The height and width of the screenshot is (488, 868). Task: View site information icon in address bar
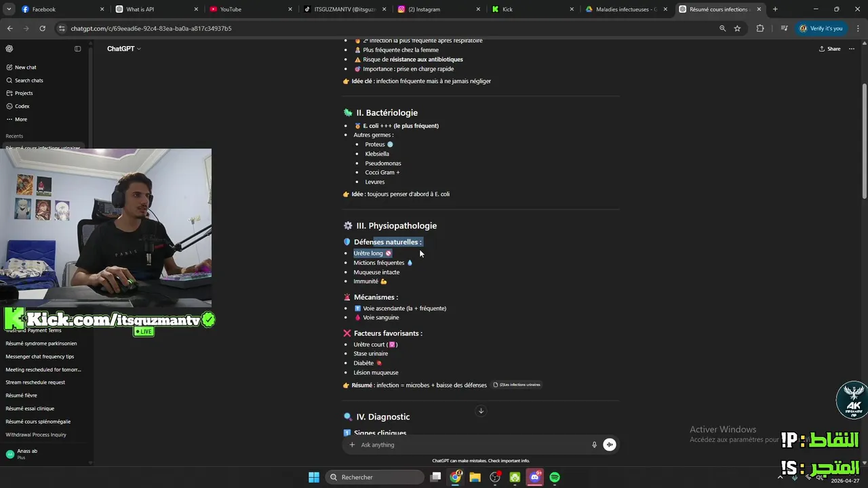62,28
